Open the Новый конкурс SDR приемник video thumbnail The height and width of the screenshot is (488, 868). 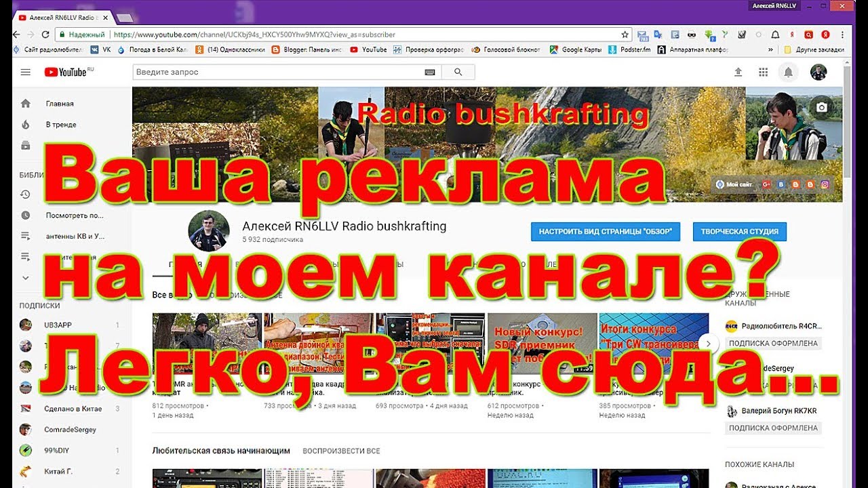pyautogui.click(x=542, y=344)
